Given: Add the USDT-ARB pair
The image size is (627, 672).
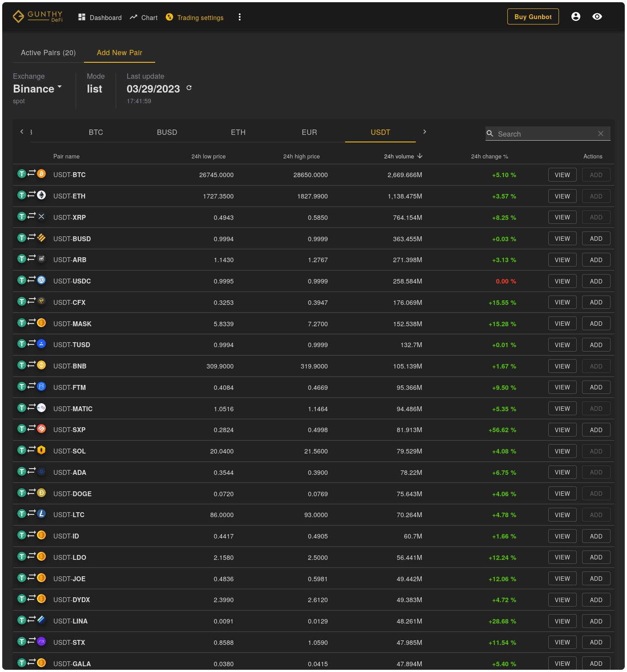Looking at the screenshot, I should [x=596, y=260].
